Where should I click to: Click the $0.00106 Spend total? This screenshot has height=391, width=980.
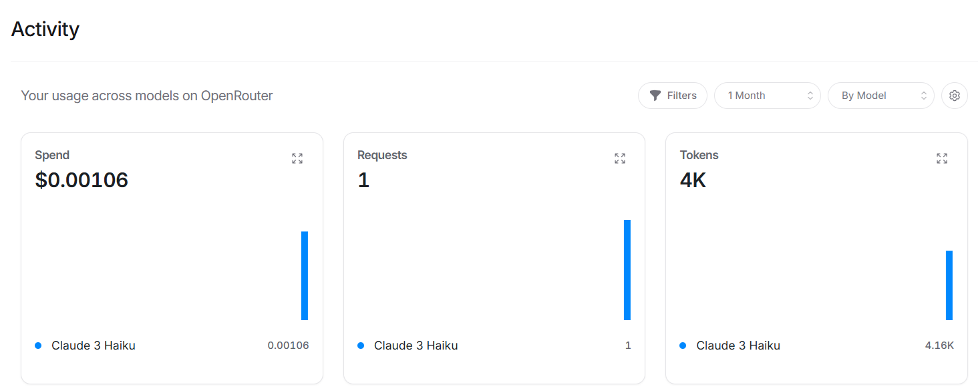click(x=81, y=180)
